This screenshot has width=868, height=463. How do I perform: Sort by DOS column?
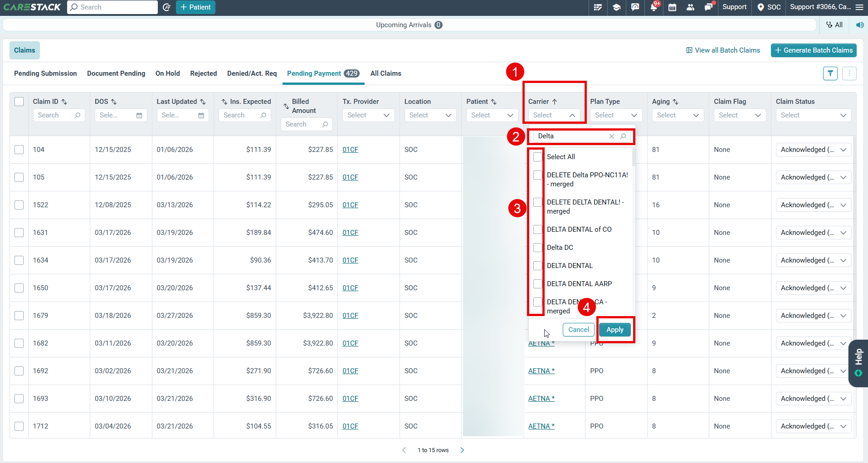114,102
